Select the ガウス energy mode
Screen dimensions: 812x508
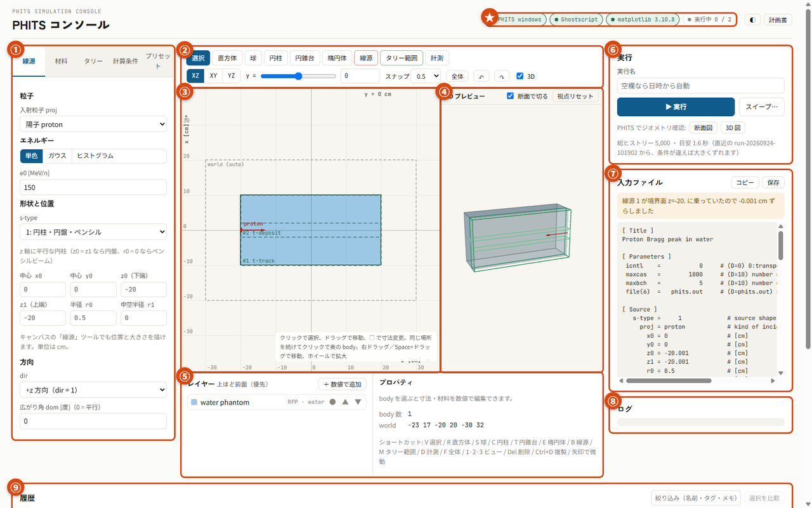pyautogui.click(x=57, y=156)
